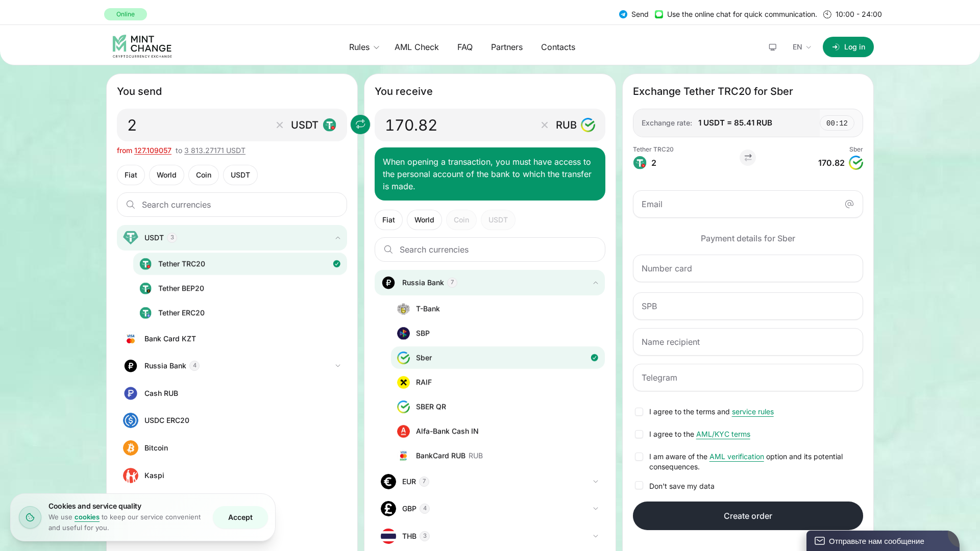Check agree to service rules checkbox
This screenshot has height=551, width=980.
coord(639,412)
